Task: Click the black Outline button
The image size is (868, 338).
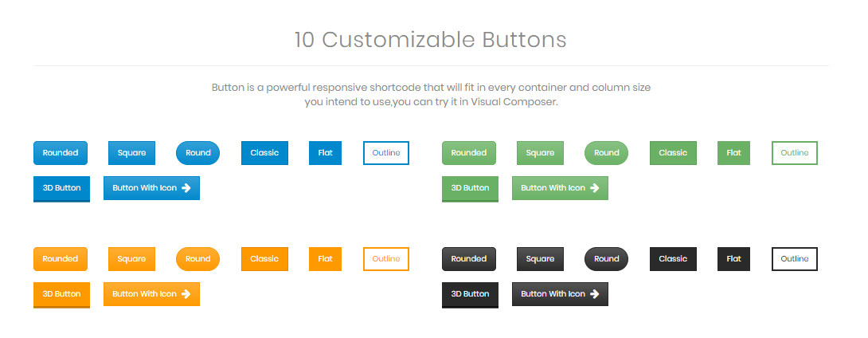Action: coord(795,259)
